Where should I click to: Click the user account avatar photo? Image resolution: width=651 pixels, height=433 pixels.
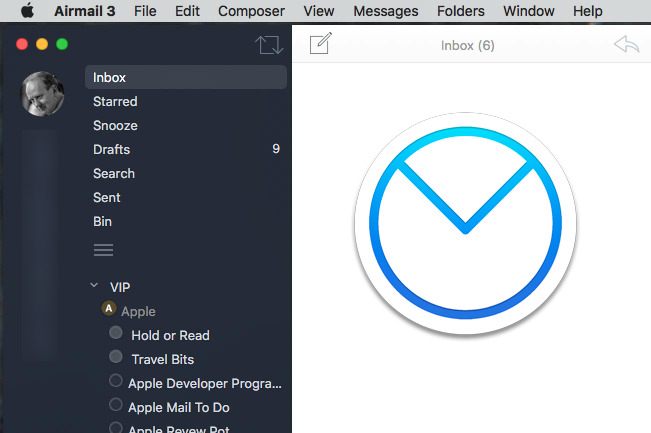[43, 94]
